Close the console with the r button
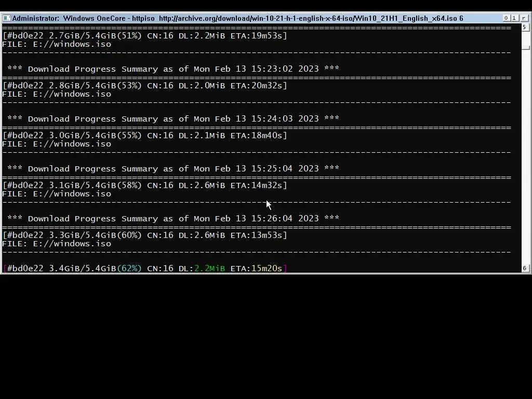 pos(524,18)
